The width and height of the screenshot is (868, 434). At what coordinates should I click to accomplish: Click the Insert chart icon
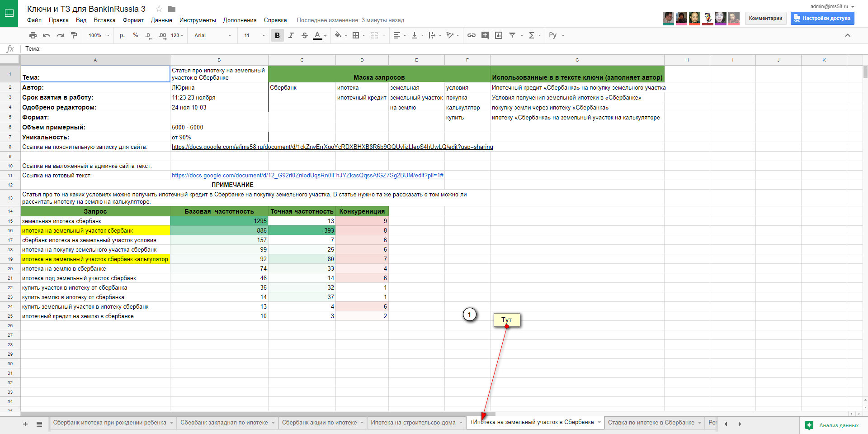(499, 35)
